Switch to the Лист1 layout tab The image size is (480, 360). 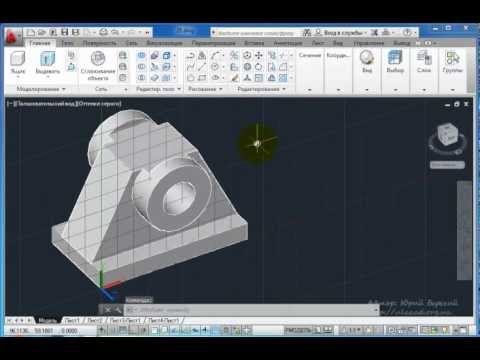point(72,320)
